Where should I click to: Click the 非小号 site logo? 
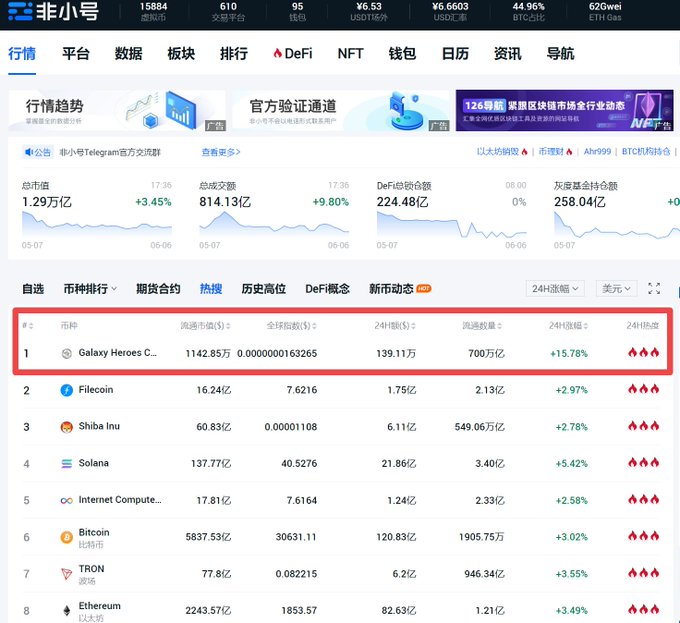[x=53, y=11]
